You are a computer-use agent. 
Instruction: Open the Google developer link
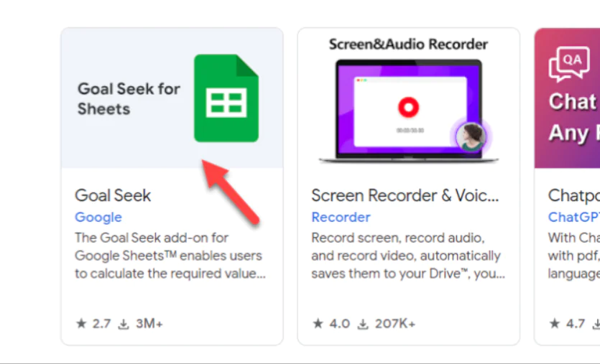(98, 217)
